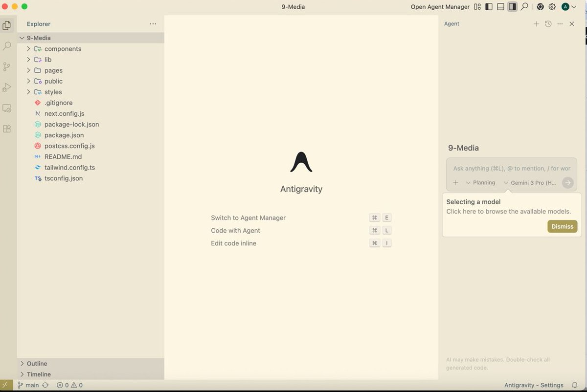The image size is (587, 392).
Task: Expand the public folder
Action: (90, 81)
